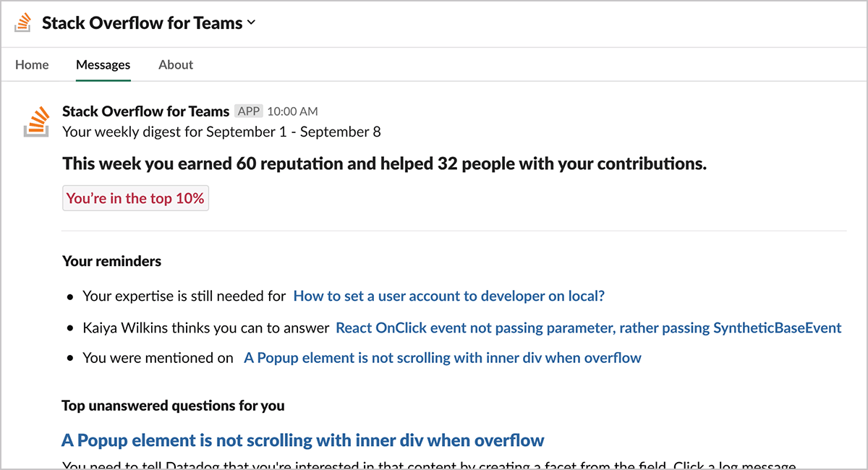Click the Stack Overflow for Teams header title

pos(142,23)
